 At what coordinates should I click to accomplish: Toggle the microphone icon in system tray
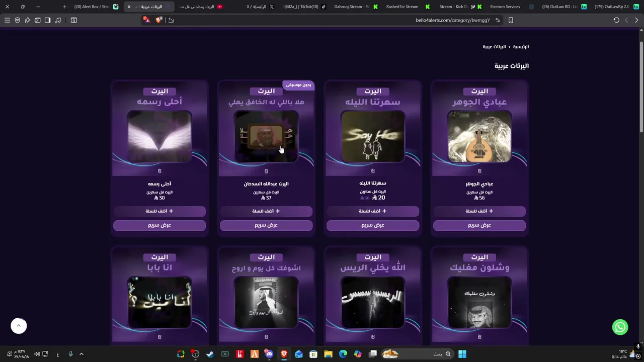pyautogui.click(x=71, y=354)
